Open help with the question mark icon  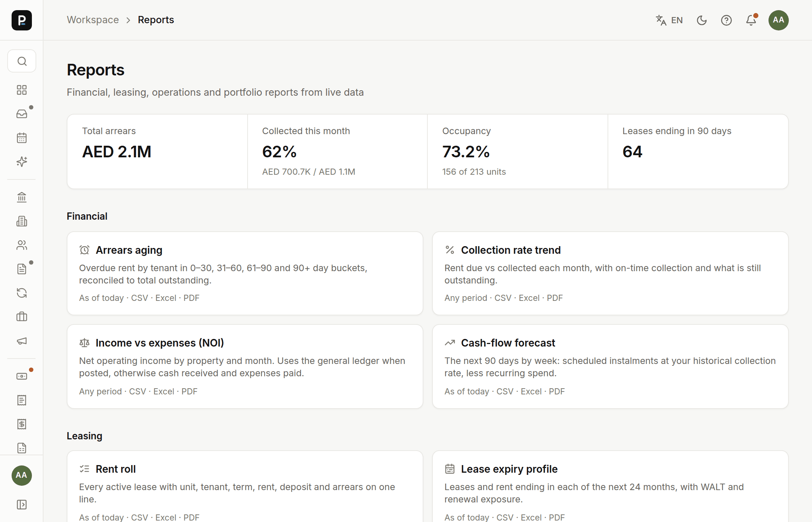pyautogui.click(x=726, y=20)
